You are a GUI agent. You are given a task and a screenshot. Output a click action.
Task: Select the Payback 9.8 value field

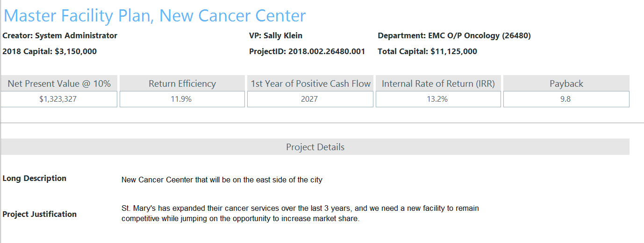tap(566, 99)
